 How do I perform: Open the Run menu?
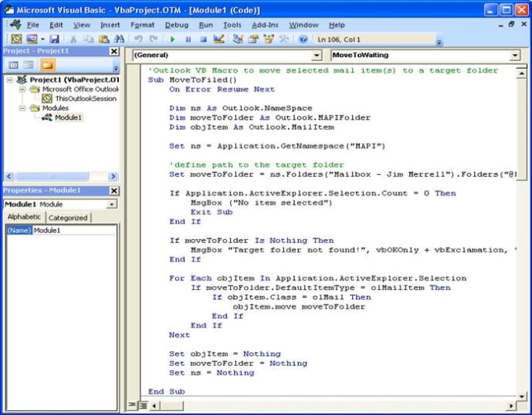206,25
